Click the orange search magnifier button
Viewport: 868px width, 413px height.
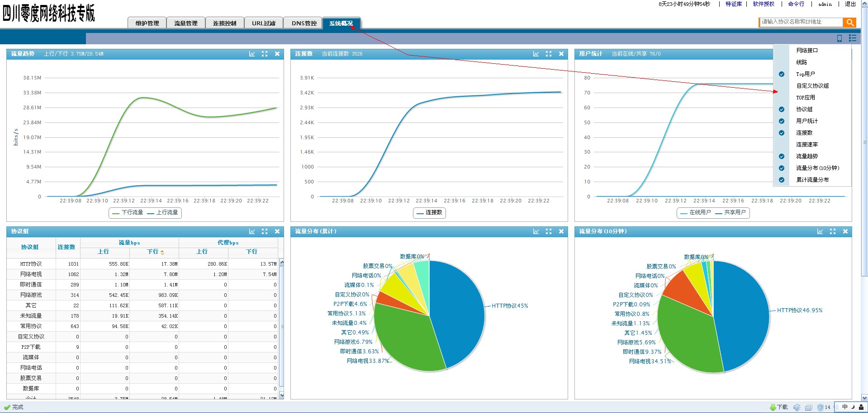(850, 22)
